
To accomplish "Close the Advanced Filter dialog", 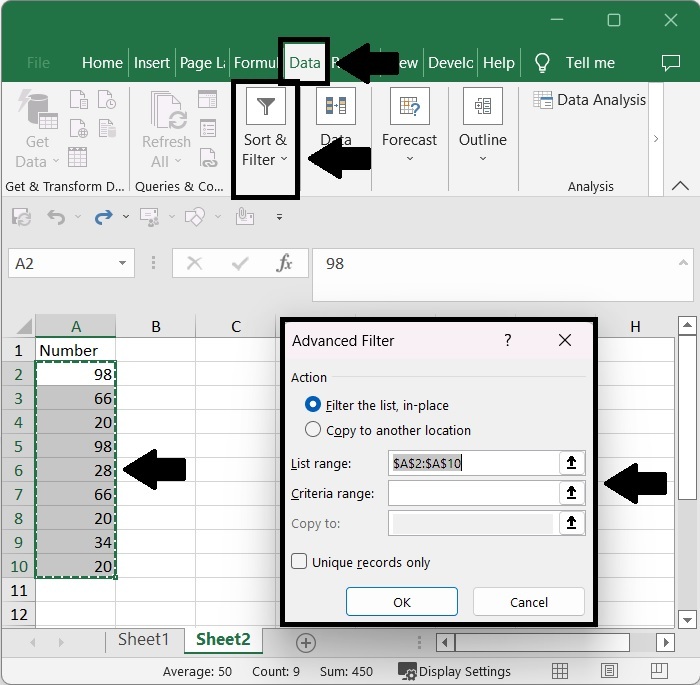I will pos(565,340).
